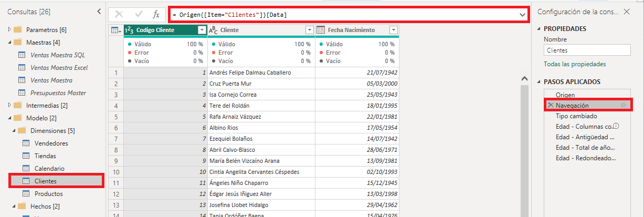Collapse the Modelo [2] folder
This screenshot has width=644, height=217.
9,118
